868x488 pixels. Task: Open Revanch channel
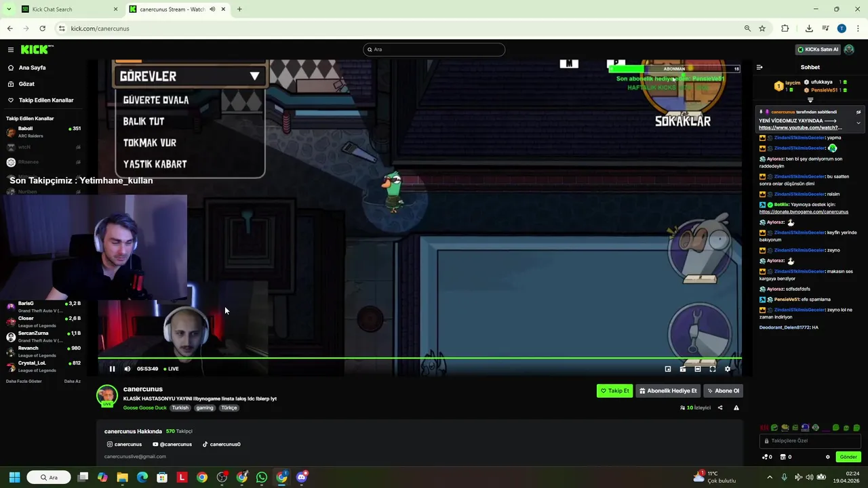[43, 352]
